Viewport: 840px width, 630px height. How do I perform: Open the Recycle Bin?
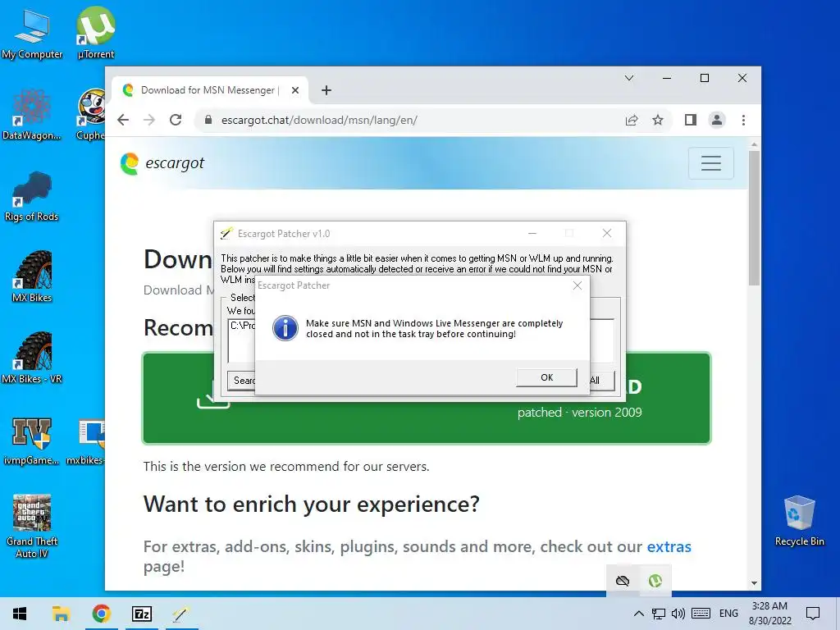click(799, 521)
